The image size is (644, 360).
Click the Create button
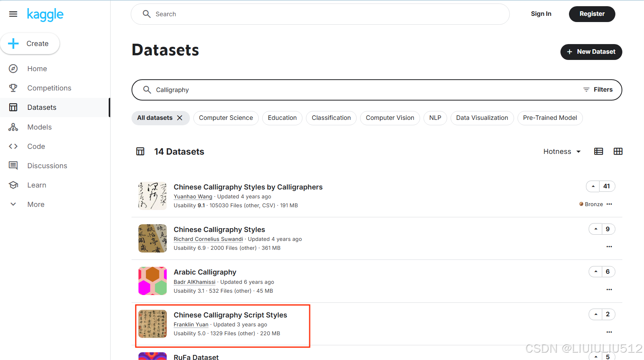click(x=30, y=44)
